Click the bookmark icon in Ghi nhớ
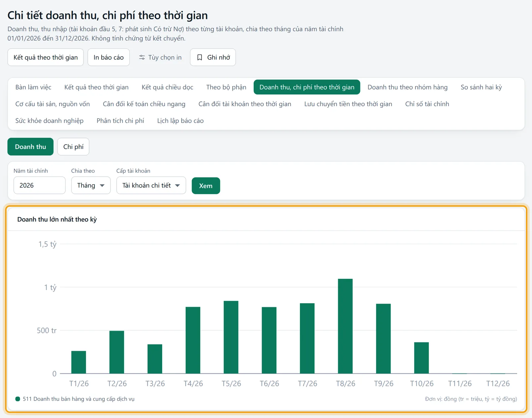Viewport: 532px width, 418px height. pos(199,58)
